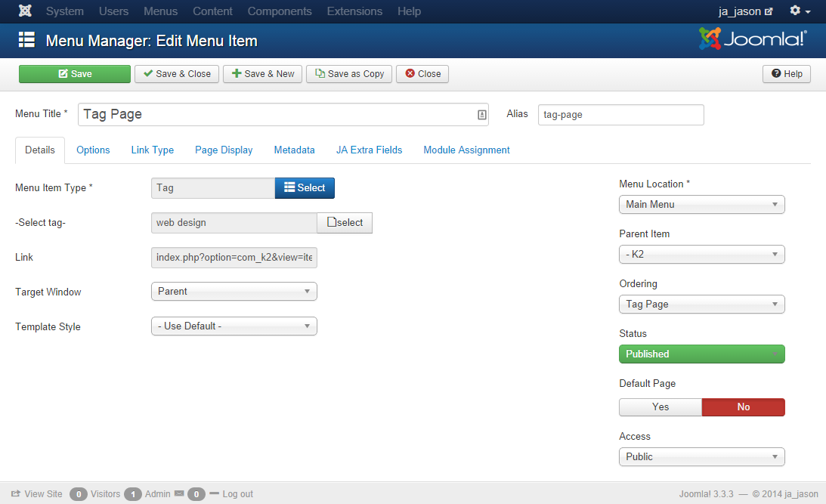Click the Alias input field

point(620,115)
